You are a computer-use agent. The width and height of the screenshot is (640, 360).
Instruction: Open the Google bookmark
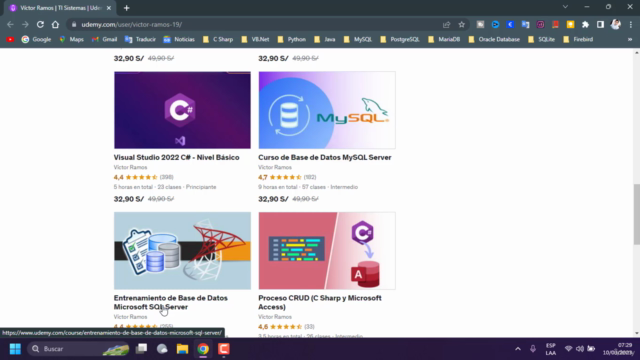tap(36, 39)
